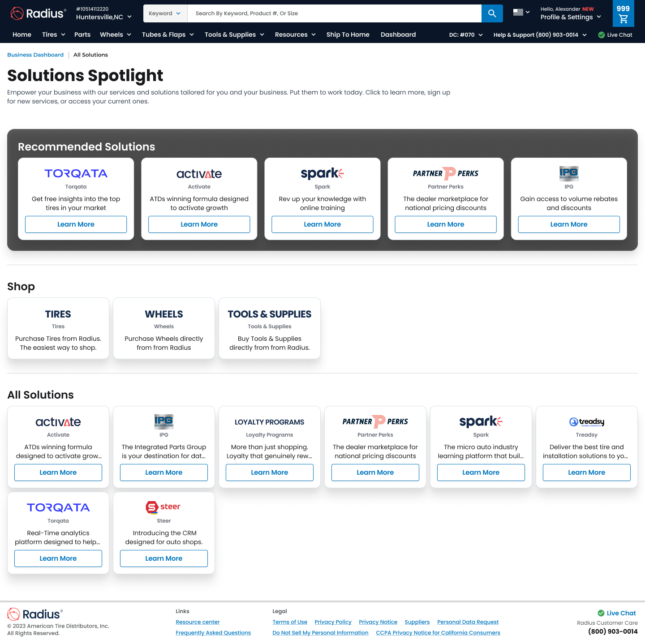The width and height of the screenshot is (645, 644).
Task: Click the Spark logo in All Solutions
Action: (481, 421)
